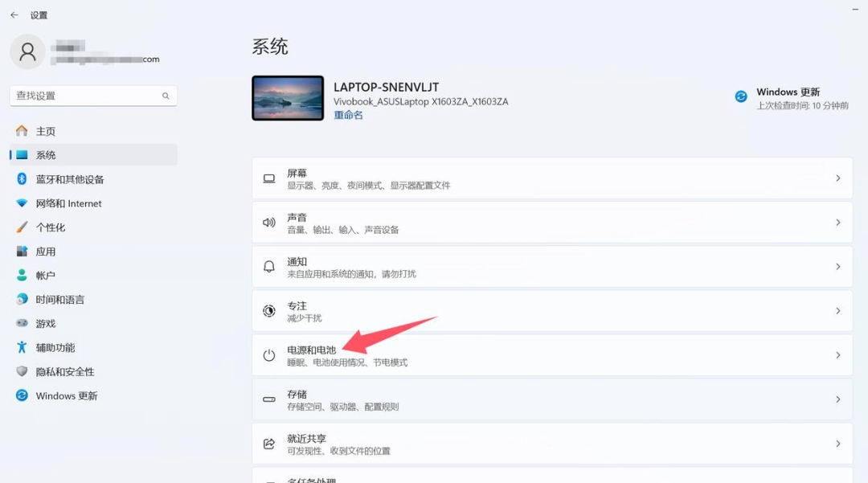The height and width of the screenshot is (483, 868).
Task: Click the 应用 apps icon
Action: (x=22, y=252)
